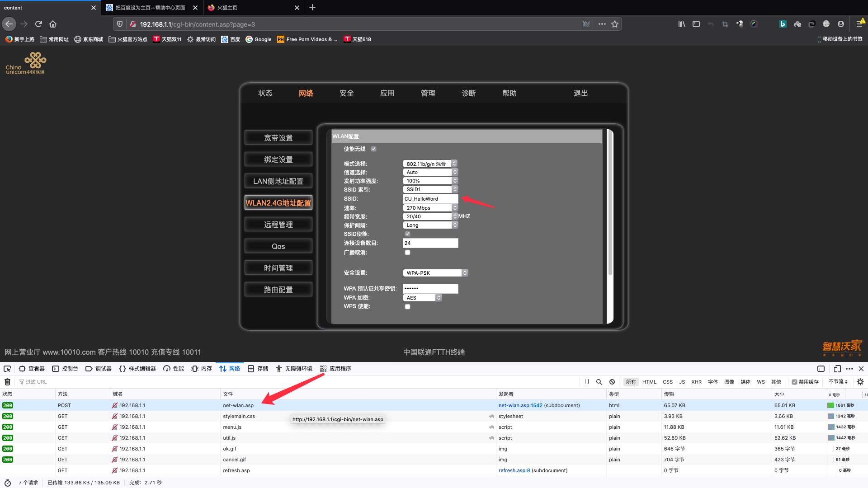Open the WPA 加密 AES dropdown
The height and width of the screenshot is (488, 868).
pos(422,298)
